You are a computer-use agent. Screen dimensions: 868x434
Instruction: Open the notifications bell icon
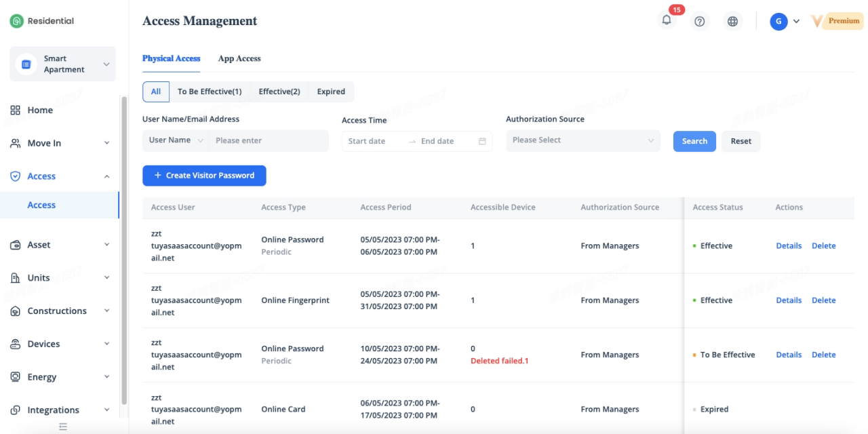[x=667, y=21]
